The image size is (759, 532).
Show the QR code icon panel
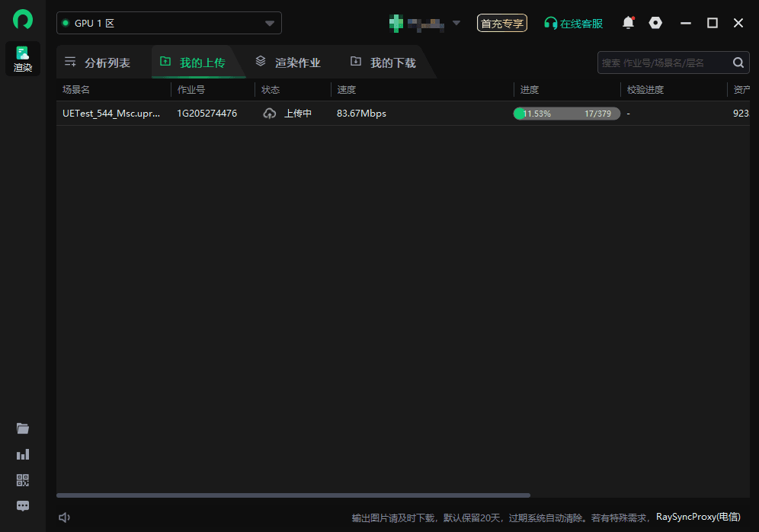click(23, 480)
